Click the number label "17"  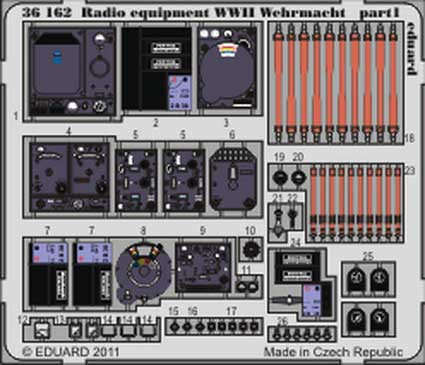[x=232, y=311]
